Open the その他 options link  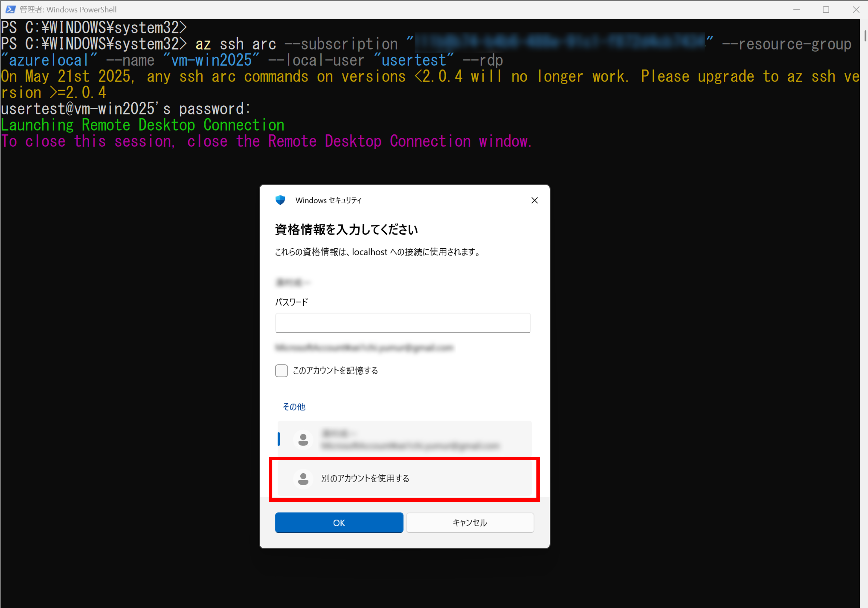pos(294,407)
